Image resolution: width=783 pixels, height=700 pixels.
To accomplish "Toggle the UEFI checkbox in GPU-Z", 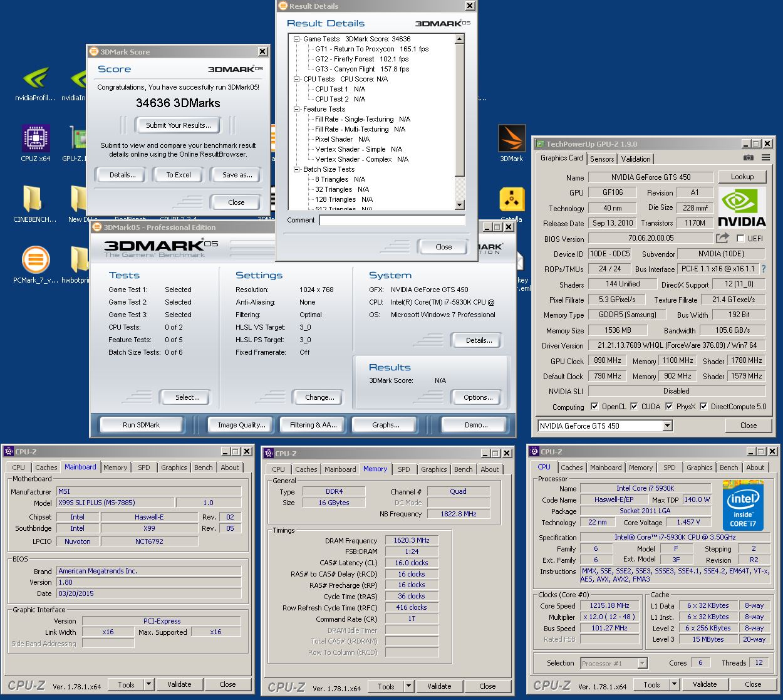I will [740, 238].
